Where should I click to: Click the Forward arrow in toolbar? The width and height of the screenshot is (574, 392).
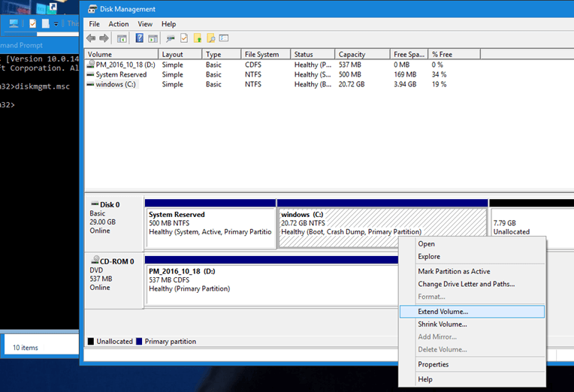pos(104,38)
